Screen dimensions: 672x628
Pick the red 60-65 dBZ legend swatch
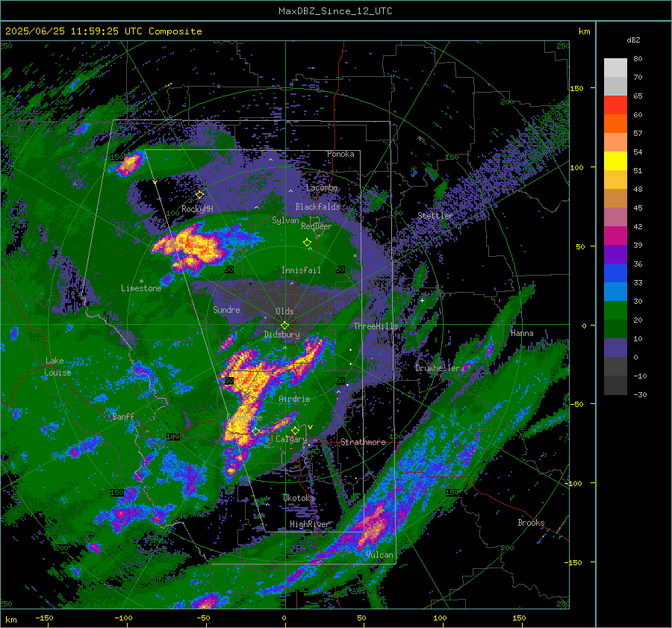coord(615,105)
